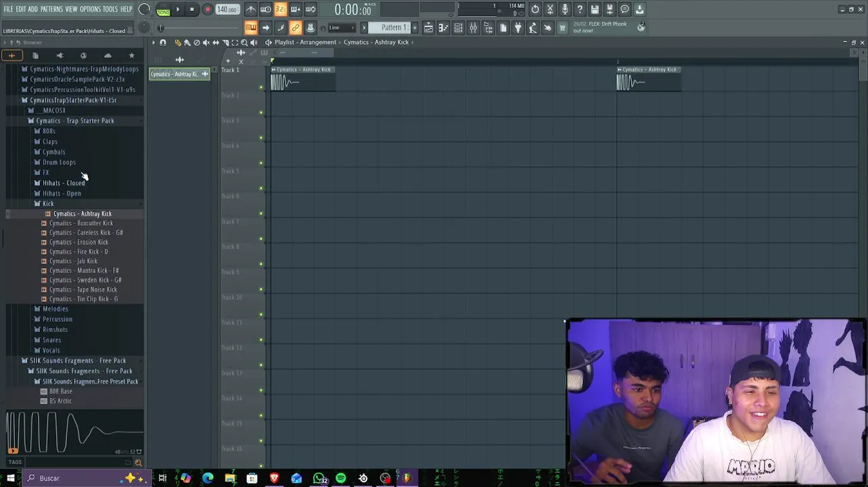Open the EDIT menu

tap(21, 9)
